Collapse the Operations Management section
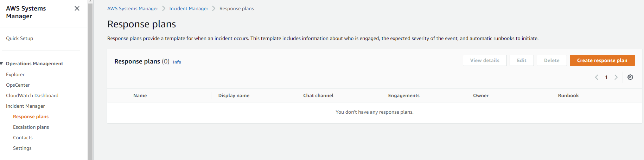Image resolution: width=644 pixels, height=160 pixels. (2, 64)
